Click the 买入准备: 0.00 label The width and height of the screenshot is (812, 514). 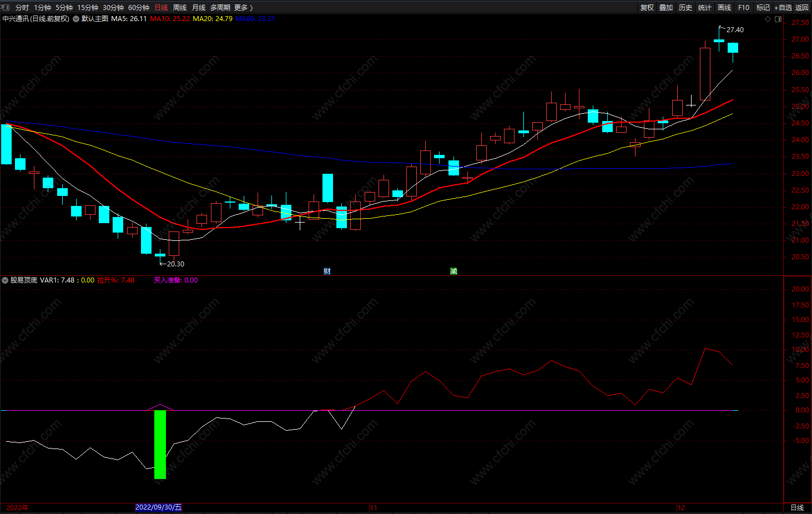pos(175,280)
